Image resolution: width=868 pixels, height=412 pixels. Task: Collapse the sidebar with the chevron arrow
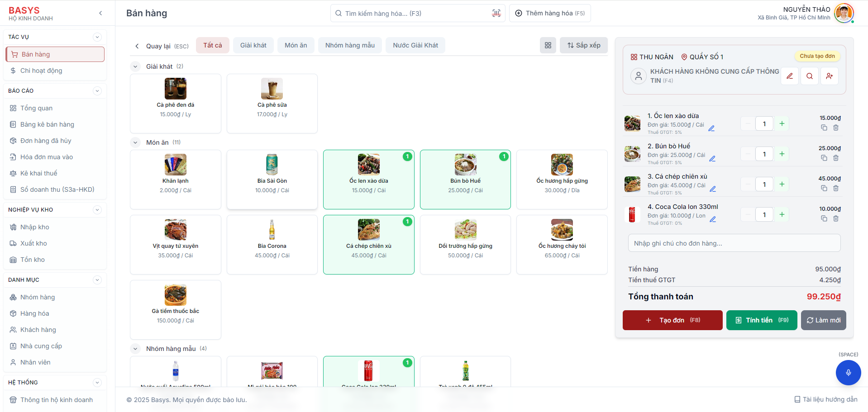(x=100, y=13)
